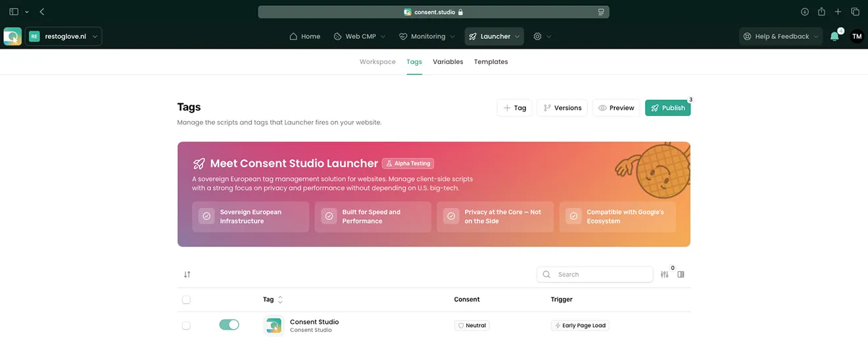Click the tags Search field
The height and width of the screenshot is (337, 868).
[x=595, y=274]
